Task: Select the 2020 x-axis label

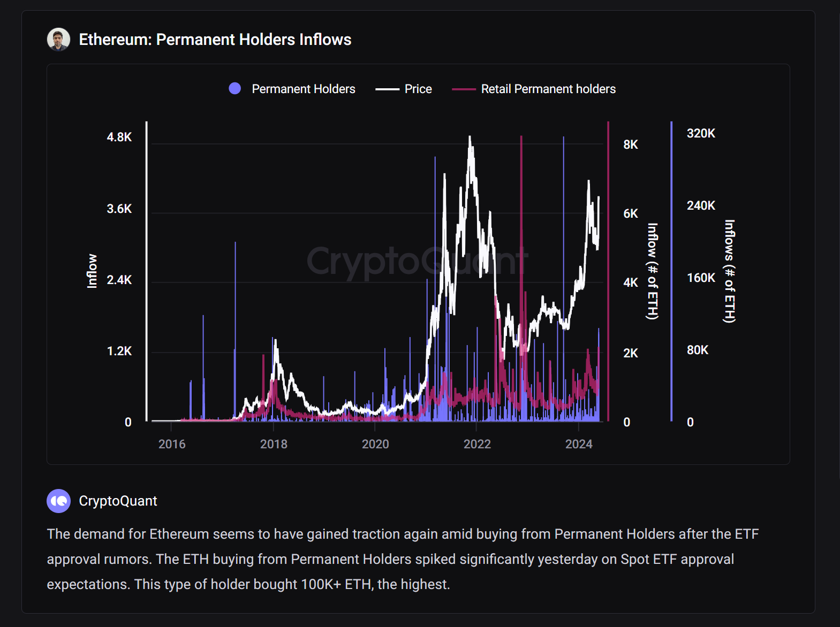Action: tap(375, 444)
